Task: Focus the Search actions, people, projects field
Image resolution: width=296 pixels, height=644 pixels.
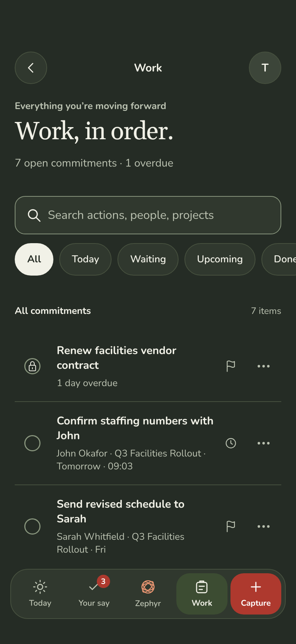Action: (x=148, y=215)
